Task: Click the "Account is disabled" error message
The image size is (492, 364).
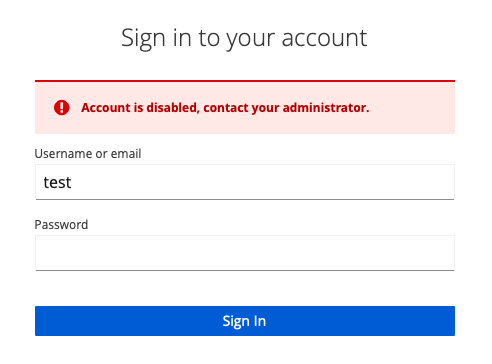Action: 225,108
